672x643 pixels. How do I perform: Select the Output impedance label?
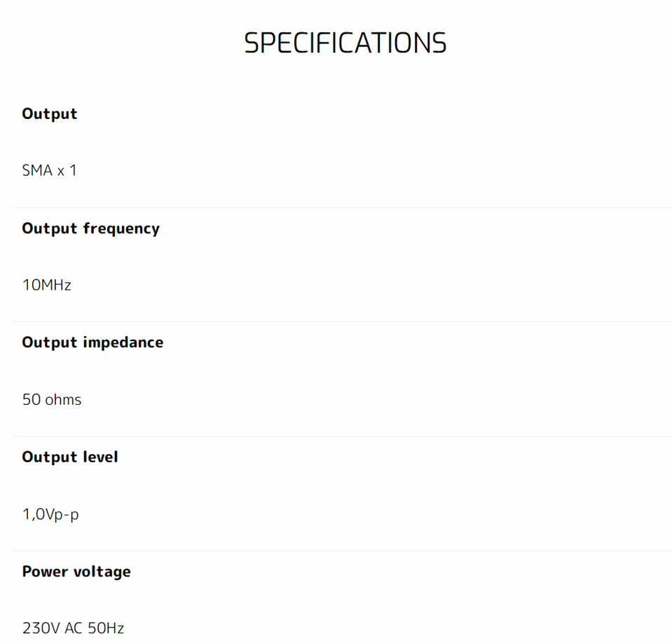pyautogui.click(x=92, y=343)
